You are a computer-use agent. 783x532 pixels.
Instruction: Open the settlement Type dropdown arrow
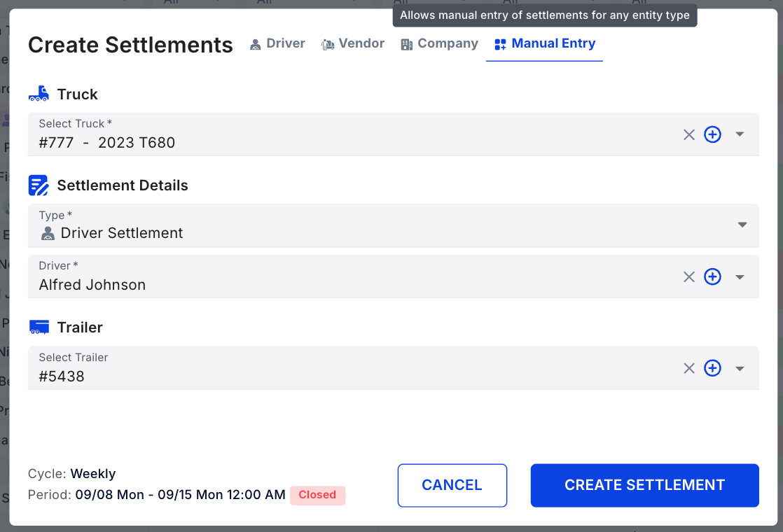(742, 225)
